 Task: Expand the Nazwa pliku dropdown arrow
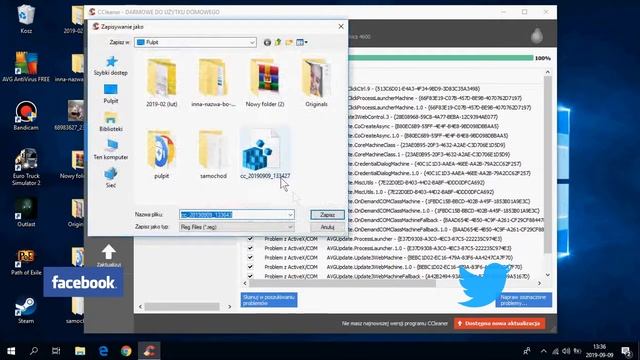coord(290,215)
